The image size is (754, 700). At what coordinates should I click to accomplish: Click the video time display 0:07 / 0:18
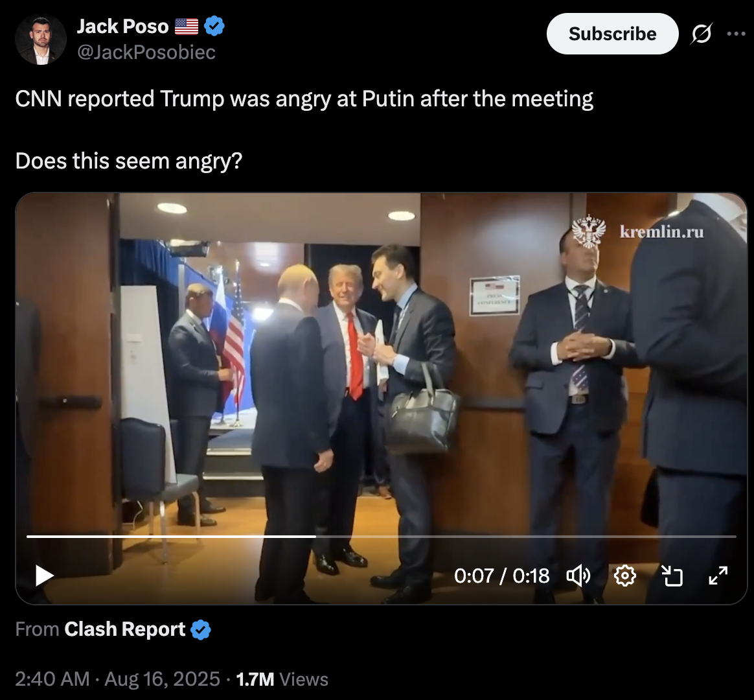coord(501,576)
